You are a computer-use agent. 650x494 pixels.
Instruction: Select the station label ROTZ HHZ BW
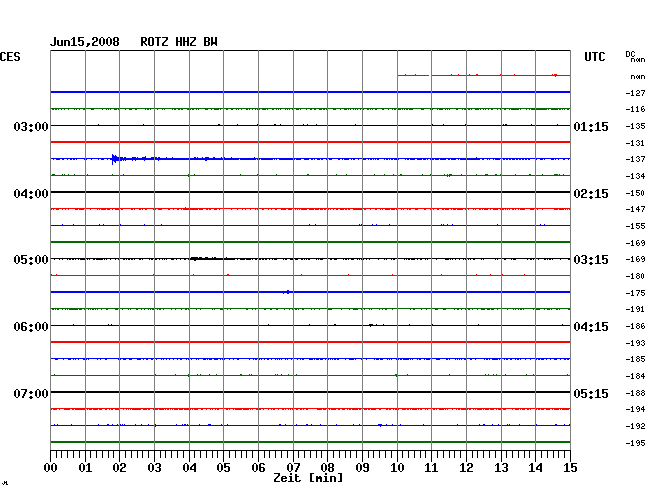tap(179, 42)
